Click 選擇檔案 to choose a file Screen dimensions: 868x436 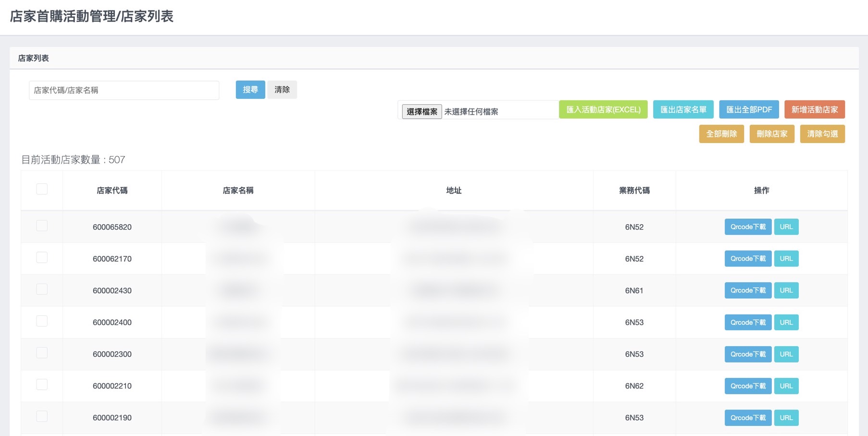(422, 111)
